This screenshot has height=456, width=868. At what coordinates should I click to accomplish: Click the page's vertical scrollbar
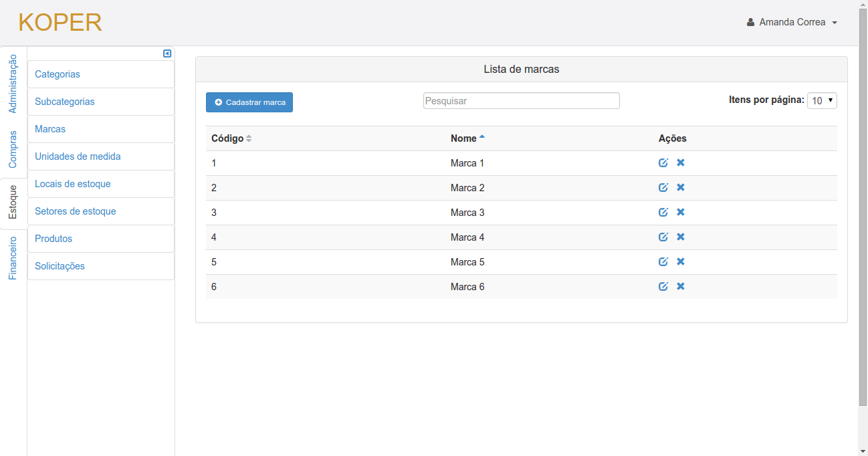[863, 201]
